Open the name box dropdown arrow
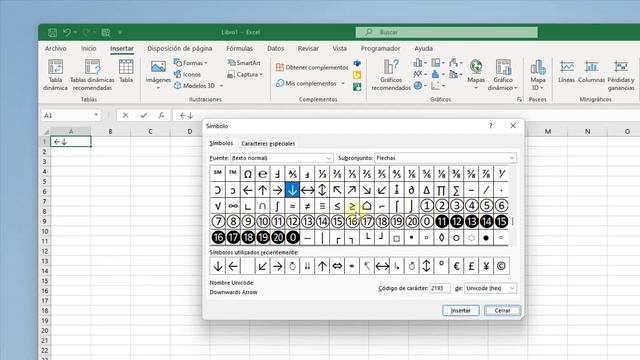 click(96, 116)
